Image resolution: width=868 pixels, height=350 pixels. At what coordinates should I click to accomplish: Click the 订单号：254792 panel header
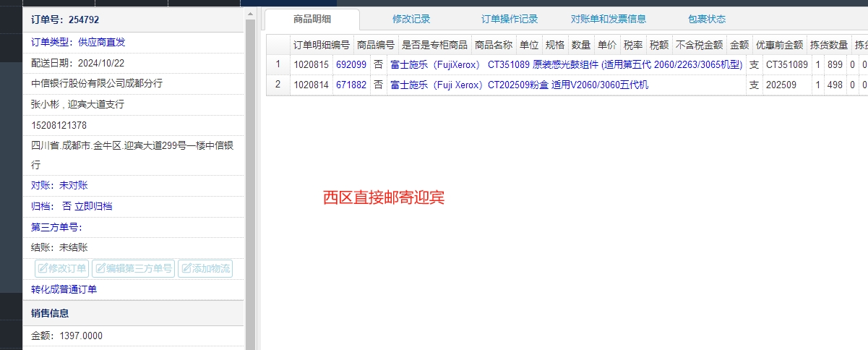click(134, 20)
